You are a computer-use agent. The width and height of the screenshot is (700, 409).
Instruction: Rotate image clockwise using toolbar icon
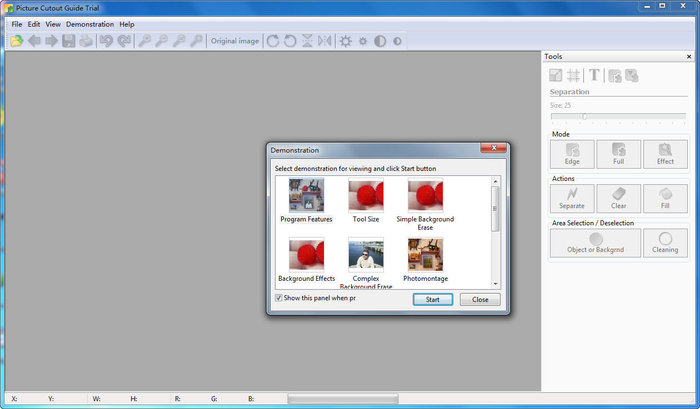pyautogui.click(x=273, y=41)
